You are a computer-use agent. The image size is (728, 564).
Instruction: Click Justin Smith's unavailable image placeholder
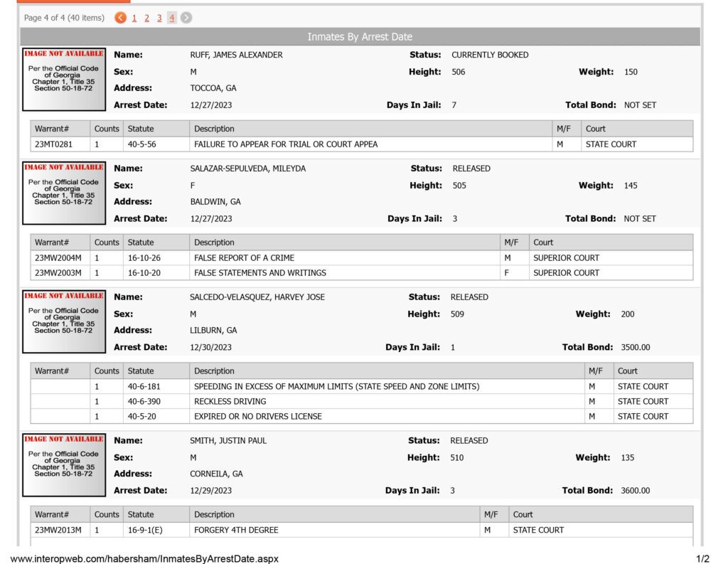click(64, 465)
